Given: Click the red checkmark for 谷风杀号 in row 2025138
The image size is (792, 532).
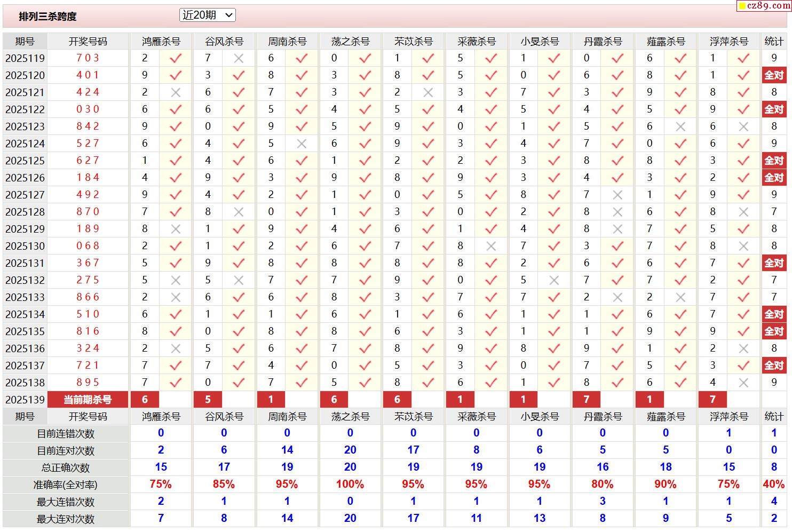Looking at the screenshot, I should point(239,383).
